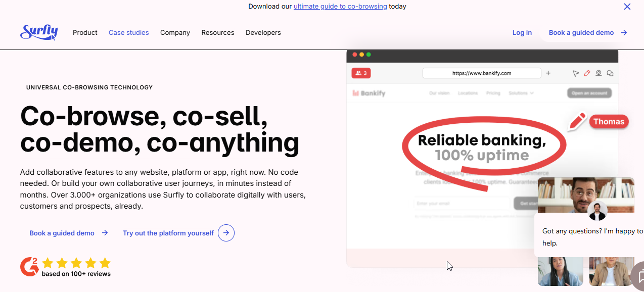
Task: Click the red participants counter showing 3
Action: [361, 73]
